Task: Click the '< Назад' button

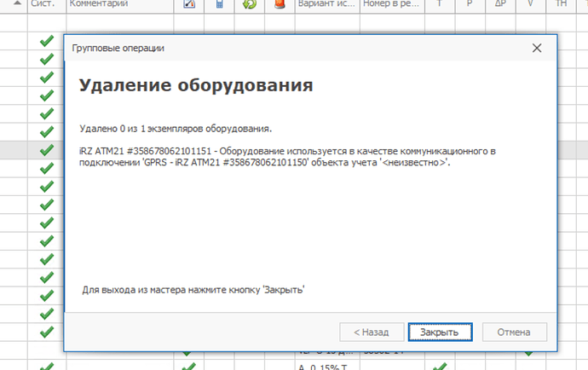Action: click(372, 332)
